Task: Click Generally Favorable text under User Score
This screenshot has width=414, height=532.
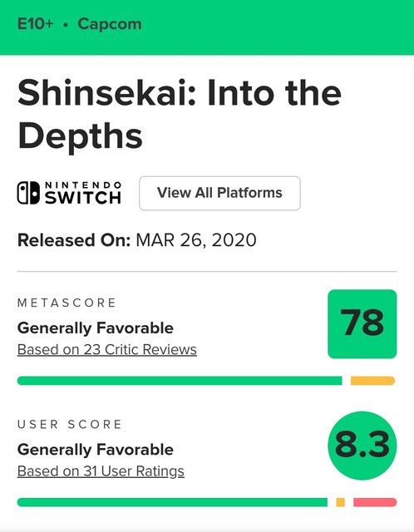Action: click(96, 450)
